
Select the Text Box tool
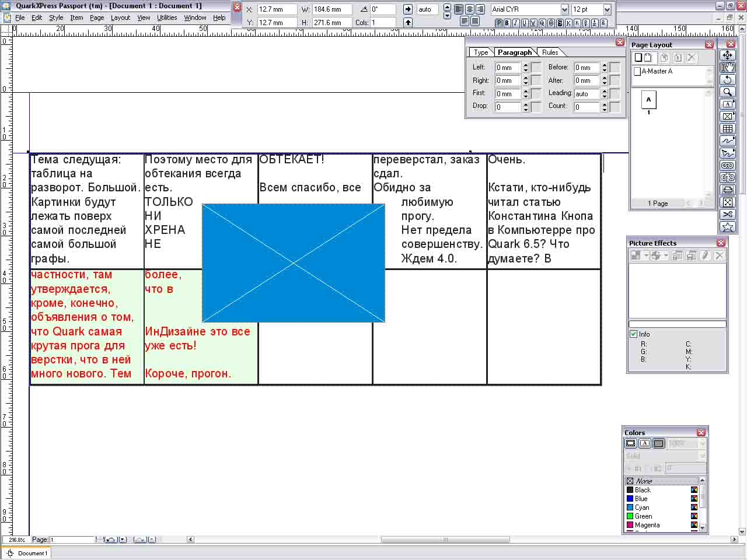728,104
